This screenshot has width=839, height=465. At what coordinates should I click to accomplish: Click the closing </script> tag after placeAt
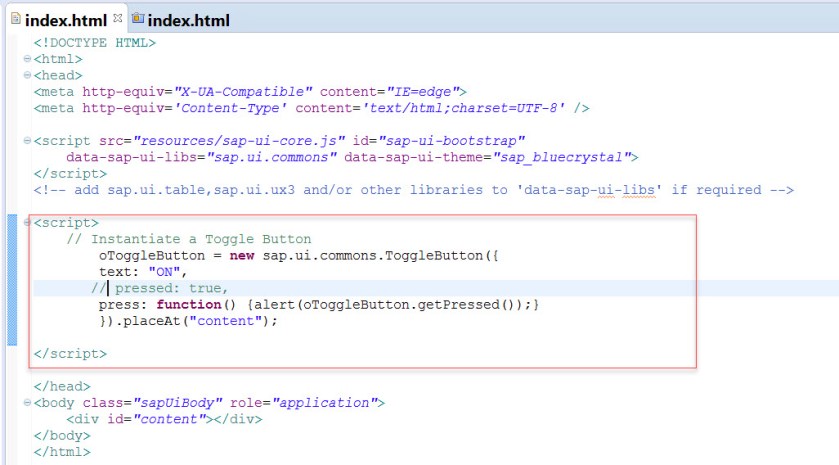70,354
